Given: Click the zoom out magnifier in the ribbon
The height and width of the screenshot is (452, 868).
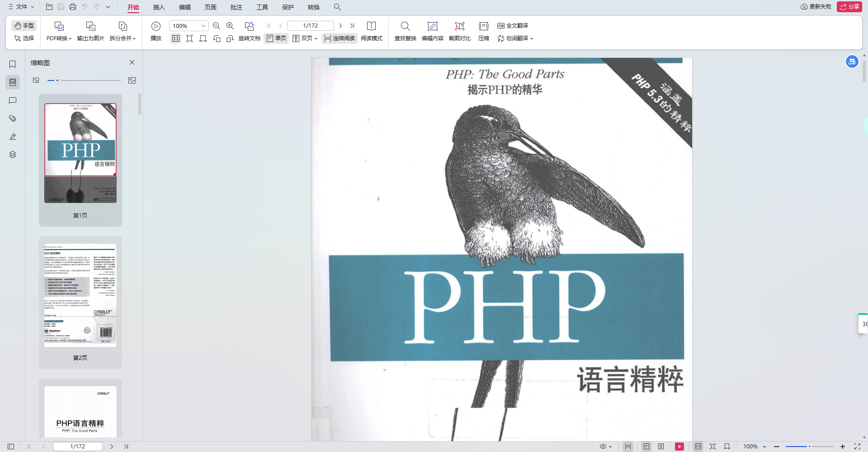Looking at the screenshot, I should pos(217,26).
